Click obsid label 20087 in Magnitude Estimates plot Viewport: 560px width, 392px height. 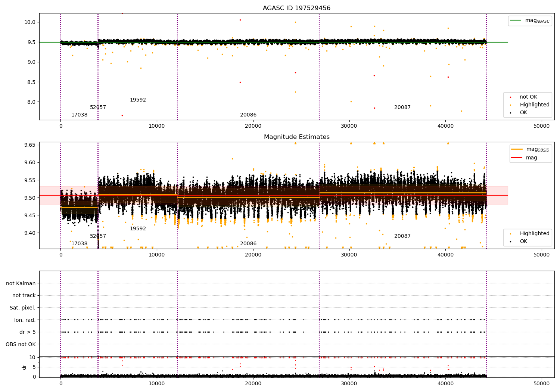[x=402, y=236]
